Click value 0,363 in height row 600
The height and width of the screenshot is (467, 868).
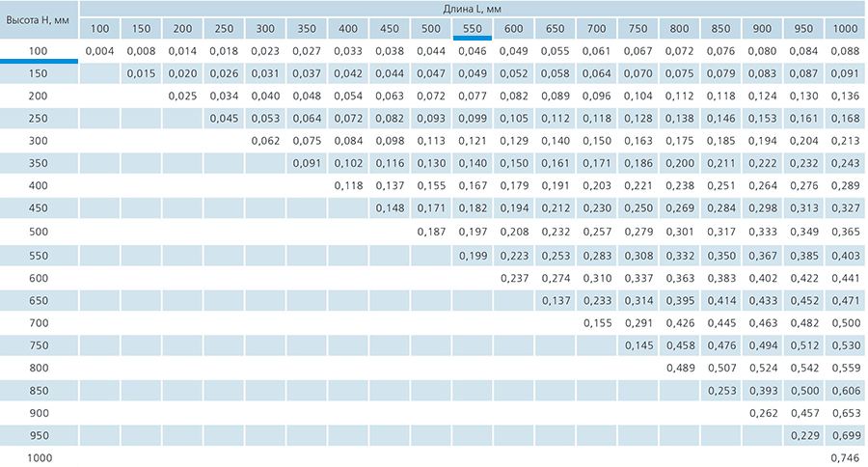pyautogui.click(x=680, y=278)
